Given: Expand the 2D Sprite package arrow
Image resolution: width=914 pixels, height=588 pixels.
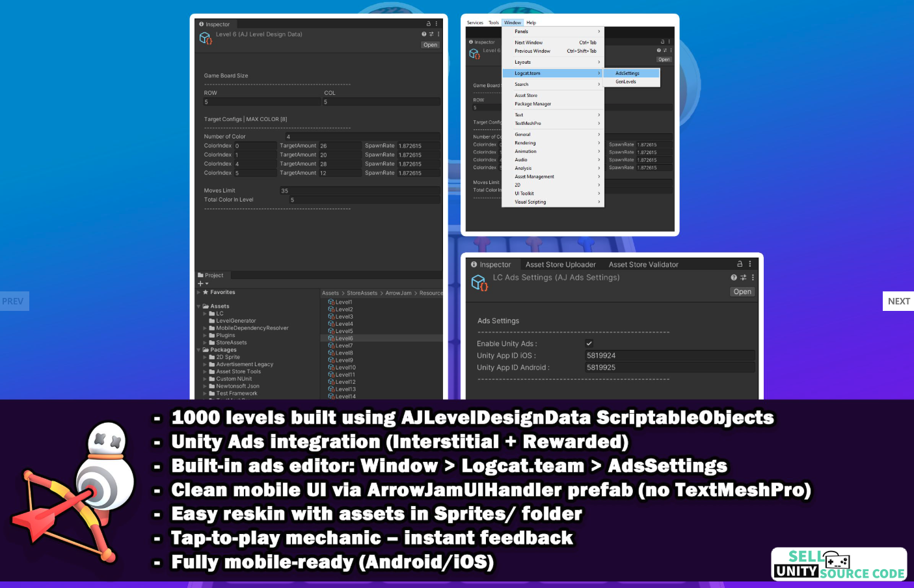Looking at the screenshot, I should 205,357.
